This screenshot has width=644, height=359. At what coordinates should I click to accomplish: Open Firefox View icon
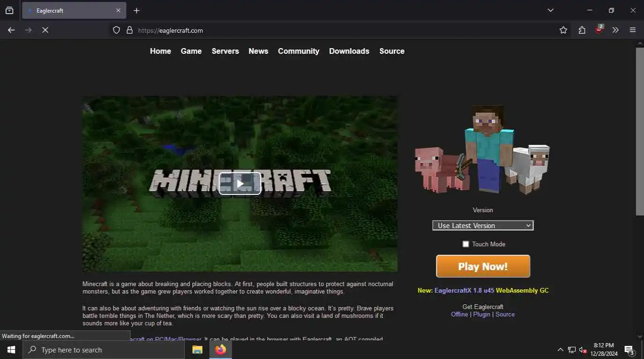coord(9,10)
